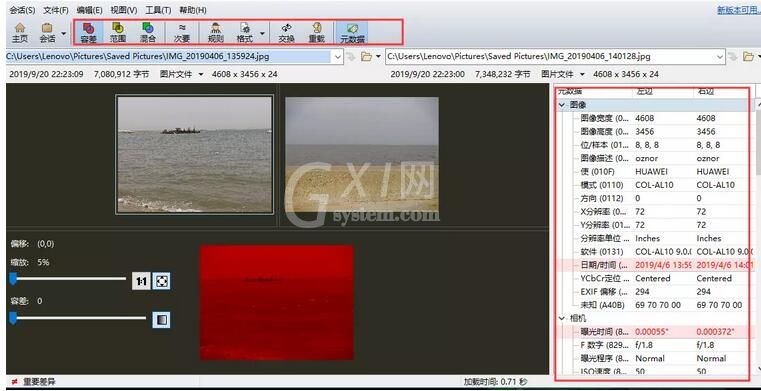Select the 容差 (Tolerance) mode icon
Viewport: 761px width, 391px height.
89,33
